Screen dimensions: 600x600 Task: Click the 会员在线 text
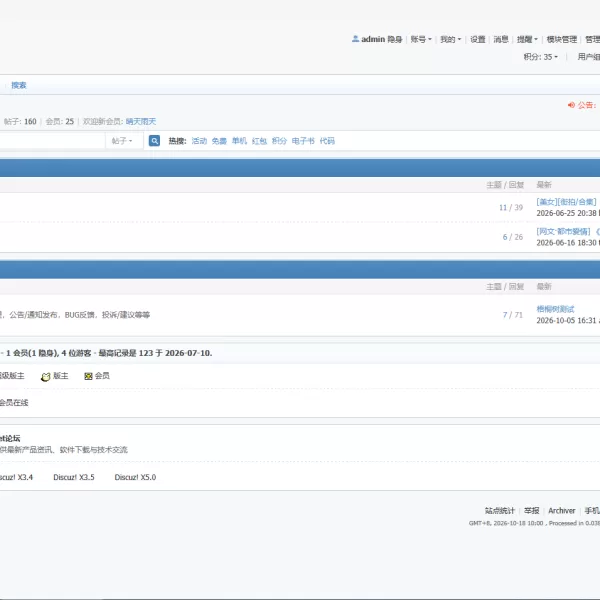[14, 403]
